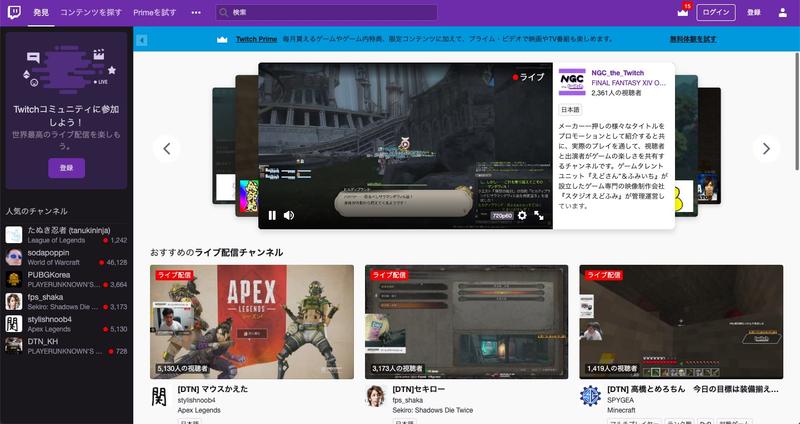Click the 登録 link in top bar
Image resolution: width=800 pixels, height=424 pixels.
point(754,12)
